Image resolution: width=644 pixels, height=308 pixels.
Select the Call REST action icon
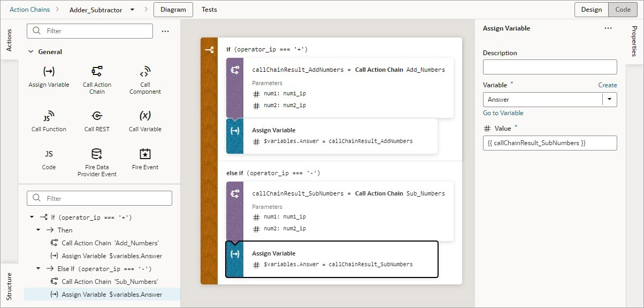[x=97, y=116]
